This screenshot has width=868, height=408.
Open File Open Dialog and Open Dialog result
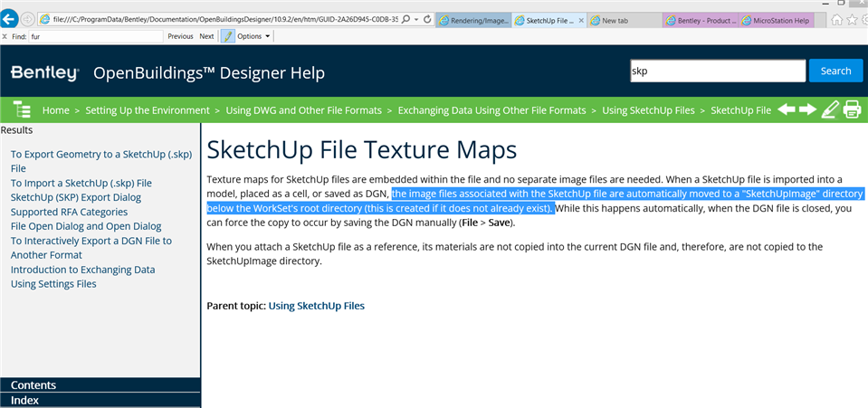point(86,226)
